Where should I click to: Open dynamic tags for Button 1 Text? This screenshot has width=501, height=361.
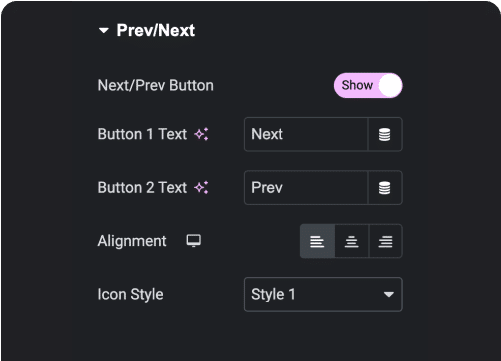point(385,134)
